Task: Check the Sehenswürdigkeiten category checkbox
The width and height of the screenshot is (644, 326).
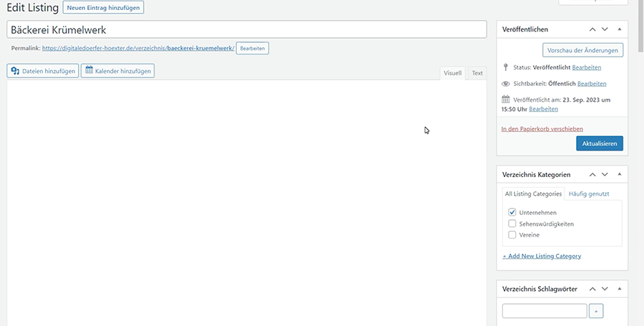Action: pos(512,224)
